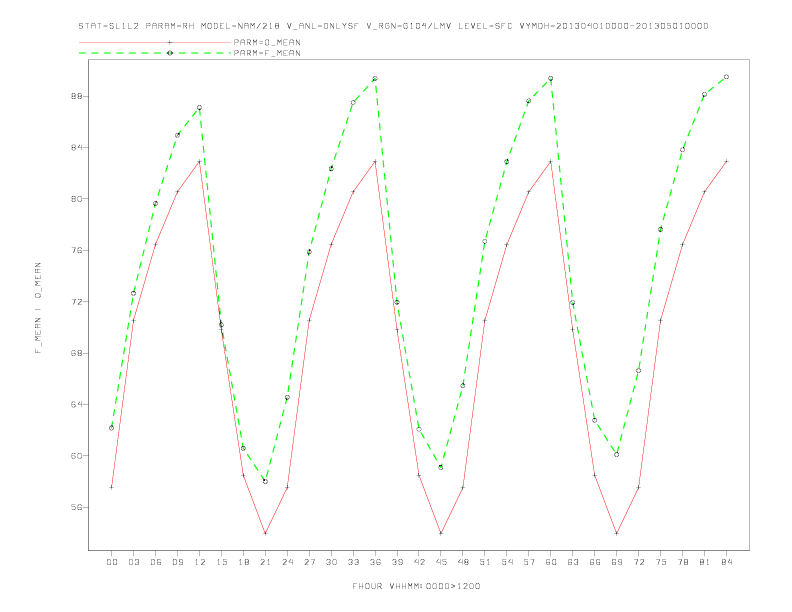Click the x-axis hour label 03
792x612 pixels.
point(133,562)
